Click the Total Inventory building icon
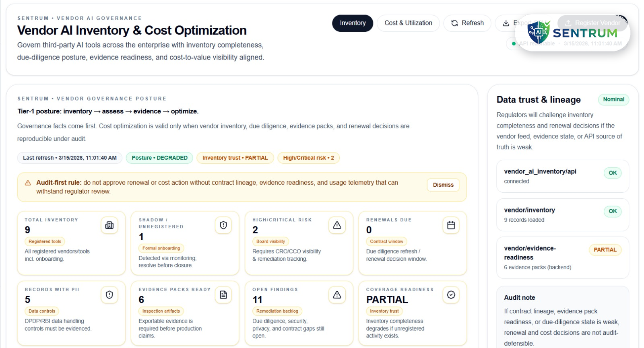Screen dimensions: 644x348 point(109,225)
